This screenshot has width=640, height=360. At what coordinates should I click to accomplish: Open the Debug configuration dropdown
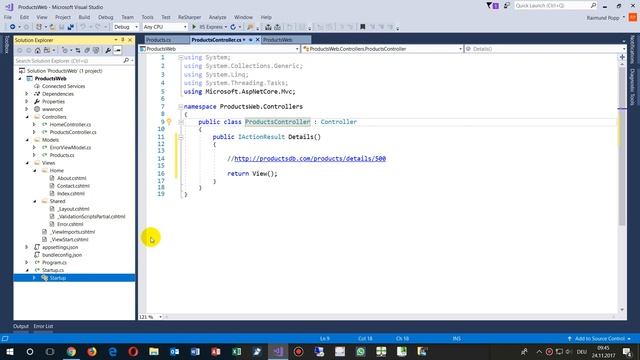click(x=126, y=27)
